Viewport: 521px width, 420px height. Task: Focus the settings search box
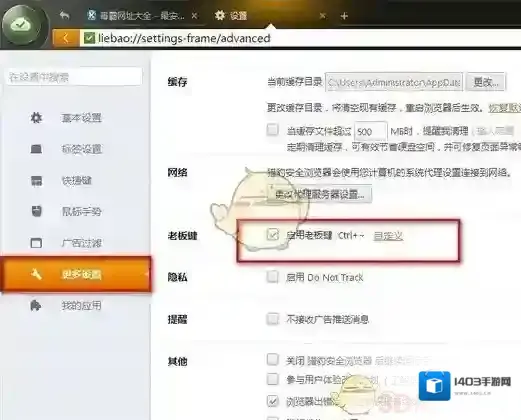pos(74,77)
